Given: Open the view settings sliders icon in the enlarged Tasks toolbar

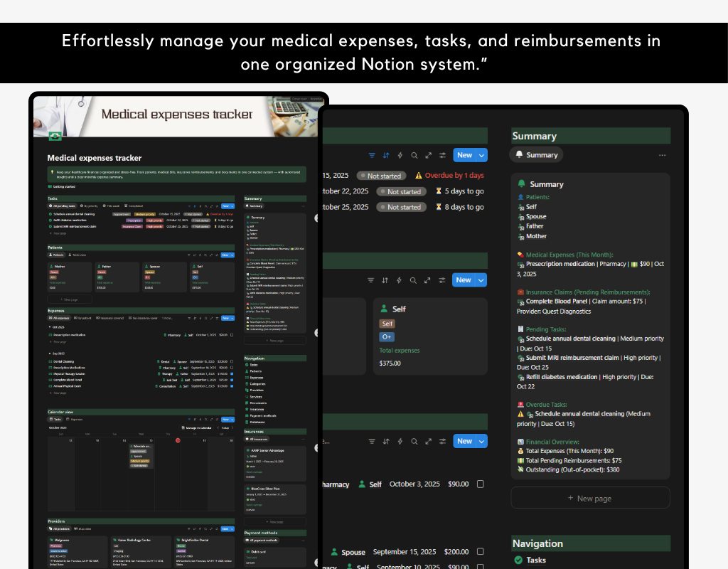Looking at the screenshot, I should pos(442,156).
